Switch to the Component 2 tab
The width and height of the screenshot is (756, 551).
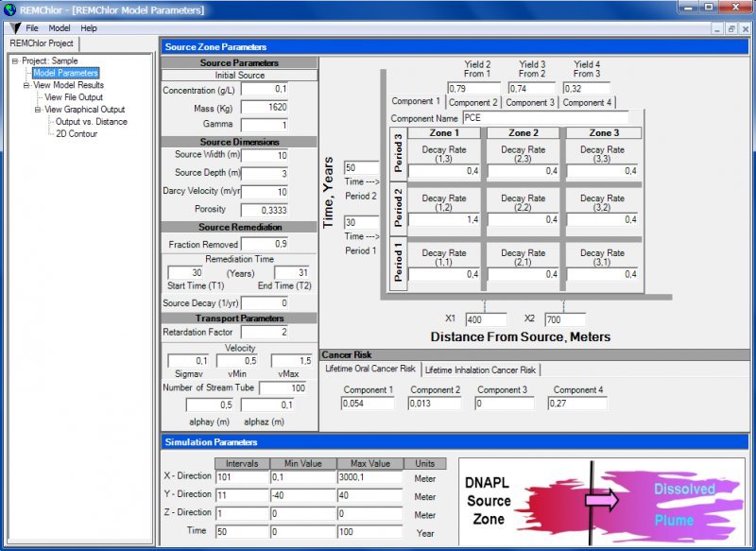click(x=473, y=103)
